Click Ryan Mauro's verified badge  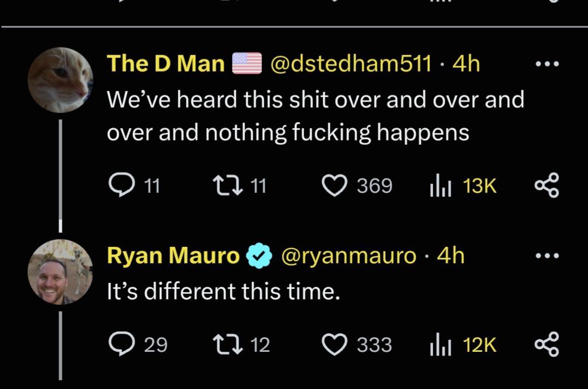pyautogui.click(x=259, y=256)
